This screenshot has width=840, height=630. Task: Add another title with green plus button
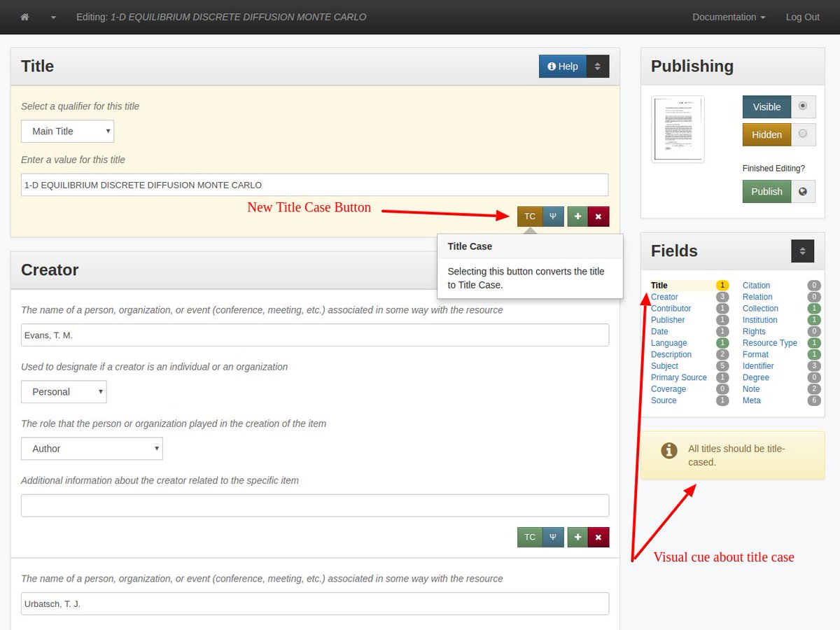point(577,216)
